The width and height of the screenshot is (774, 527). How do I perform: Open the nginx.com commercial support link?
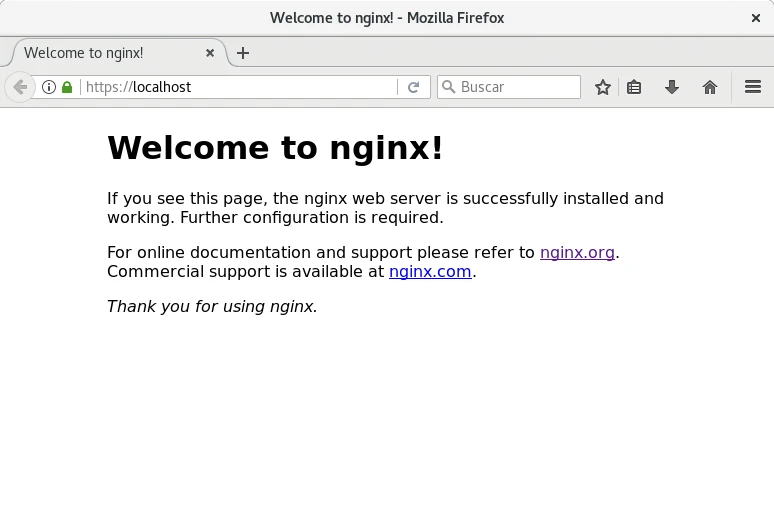(430, 271)
